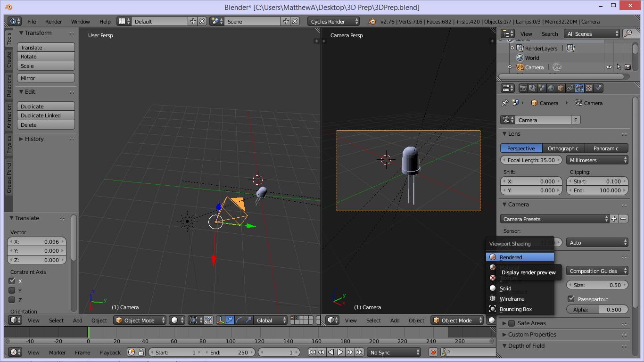The width and height of the screenshot is (644, 362).
Task: Click the timeline record button icon
Action: (433, 352)
